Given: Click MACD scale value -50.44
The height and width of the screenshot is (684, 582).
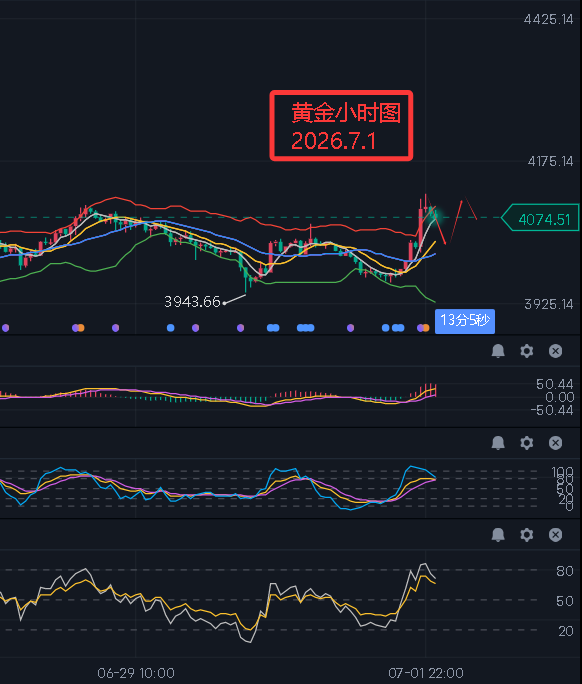Looking at the screenshot, I should 551,410.
